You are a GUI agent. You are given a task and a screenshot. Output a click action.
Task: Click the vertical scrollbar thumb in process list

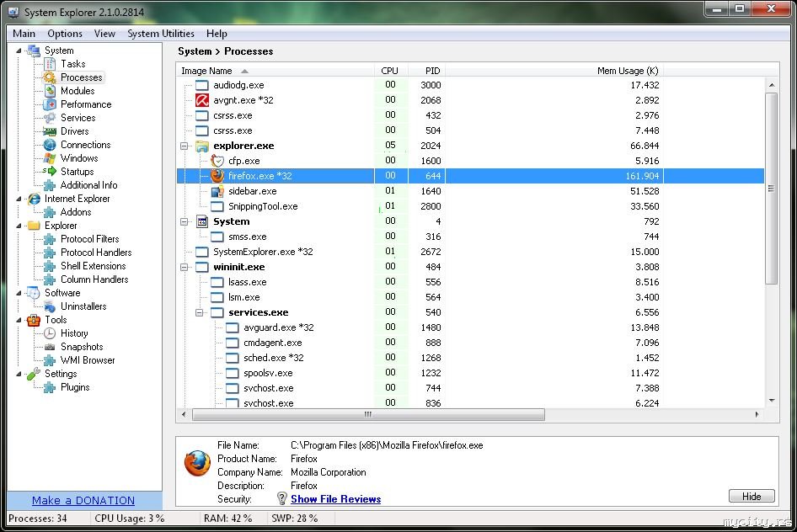coord(771,189)
